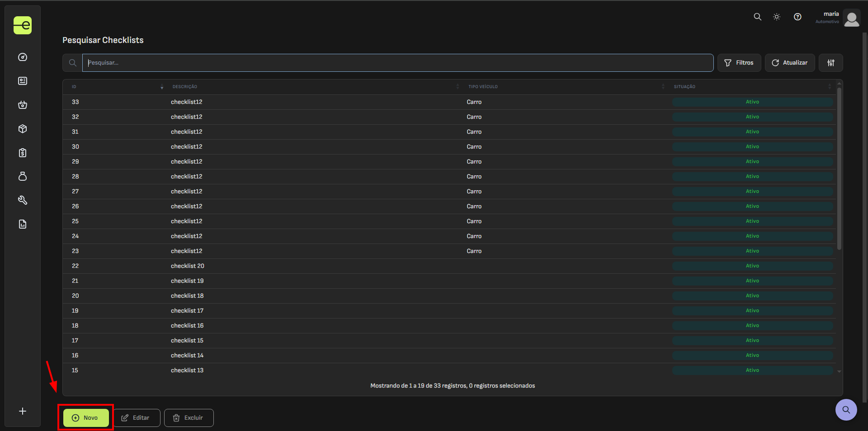Image resolution: width=868 pixels, height=431 pixels.
Task: Click Carro cell in row 33
Action: [474, 102]
